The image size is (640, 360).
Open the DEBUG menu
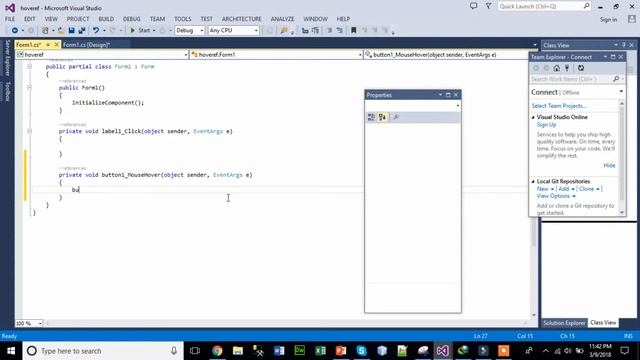(131, 19)
